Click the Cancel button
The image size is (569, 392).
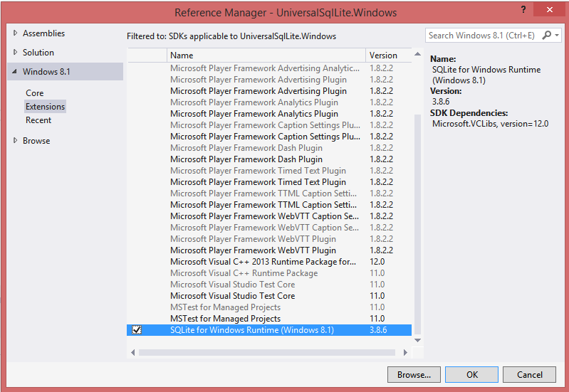click(529, 375)
